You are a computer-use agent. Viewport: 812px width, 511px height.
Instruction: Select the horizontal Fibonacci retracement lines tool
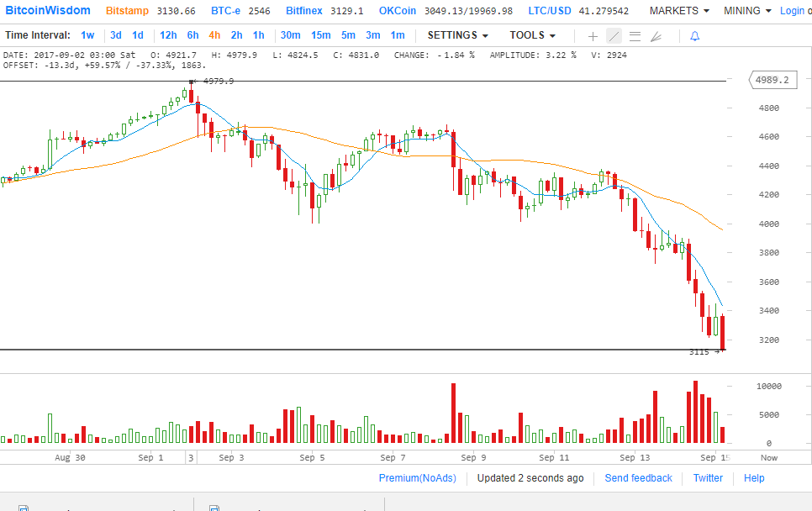pyautogui.click(x=635, y=36)
